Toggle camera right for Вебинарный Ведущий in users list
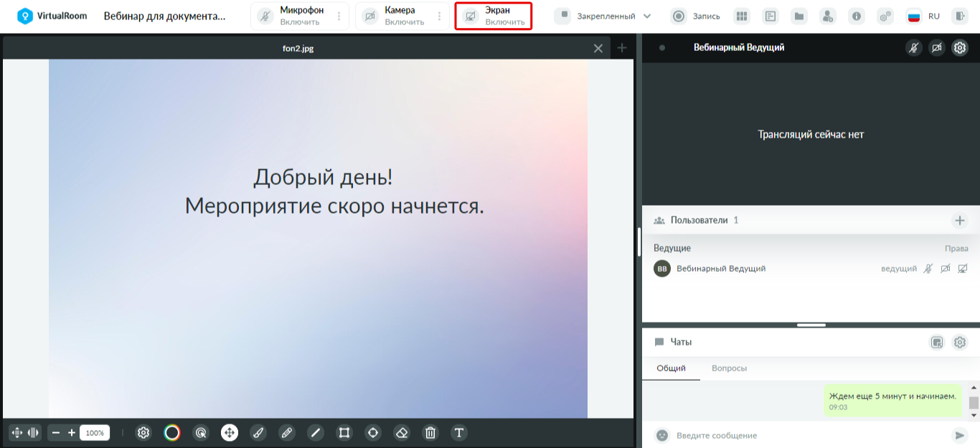980x448 pixels. [x=946, y=269]
